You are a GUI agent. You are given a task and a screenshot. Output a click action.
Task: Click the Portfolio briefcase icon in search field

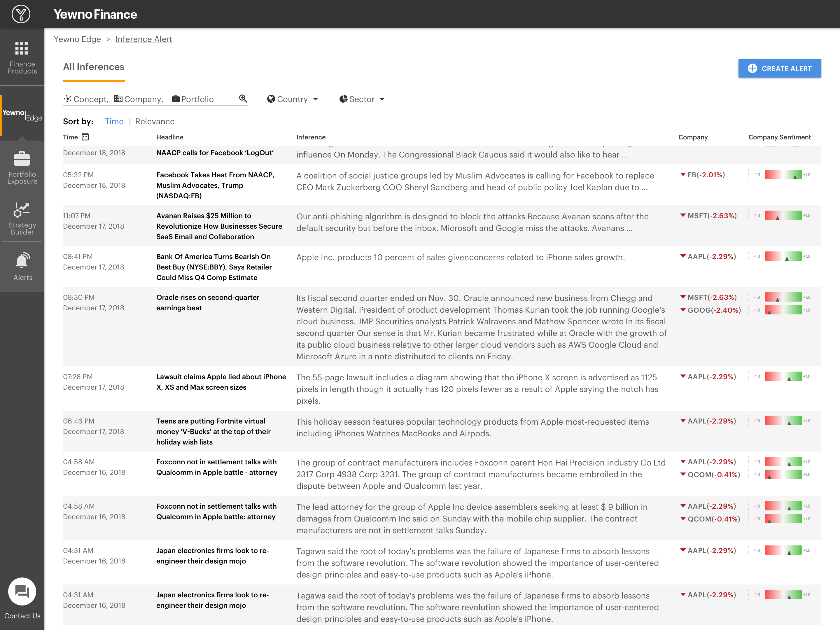tap(176, 99)
